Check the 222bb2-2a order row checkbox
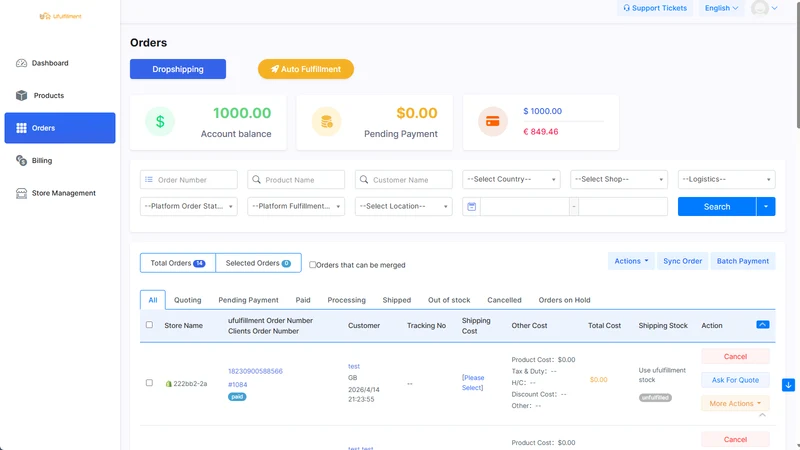Viewport: 800px width, 450px height. coord(149,383)
